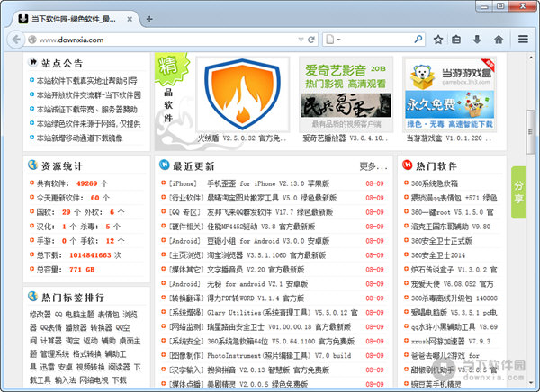Select the 当下软件园 browser tab
The height and width of the screenshot is (392, 540).
[75, 19]
